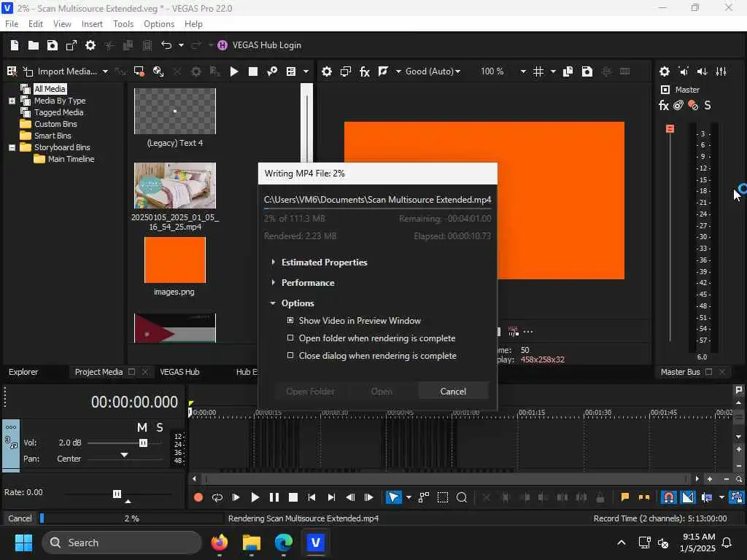Stop media preview in Project Media toolbar
The image size is (747, 560).
[x=253, y=71]
